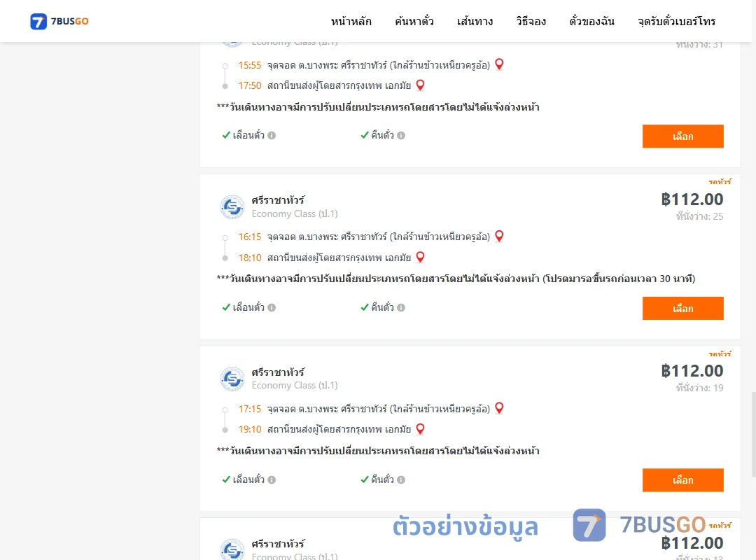Click เลื่อนตั๋ว label on the 16:15 trip
Viewport: 756px width, 560px height.
pyautogui.click(x=248, y=307)
